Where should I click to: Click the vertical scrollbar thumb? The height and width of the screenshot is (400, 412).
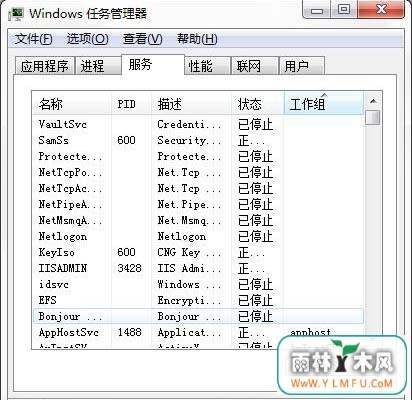click(x=373, y=118)
